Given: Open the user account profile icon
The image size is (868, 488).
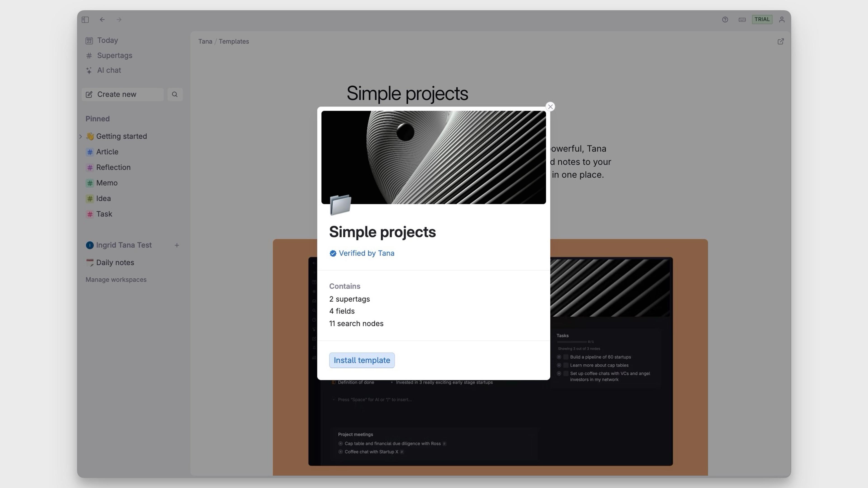Looking at the screenshot, I should pos(782,19).
